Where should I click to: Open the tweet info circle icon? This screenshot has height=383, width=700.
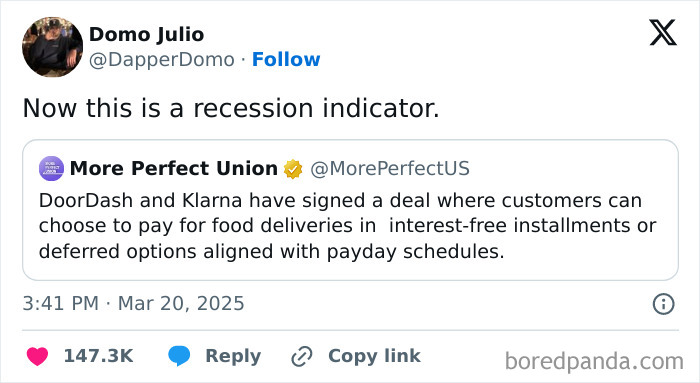[663, 304]
